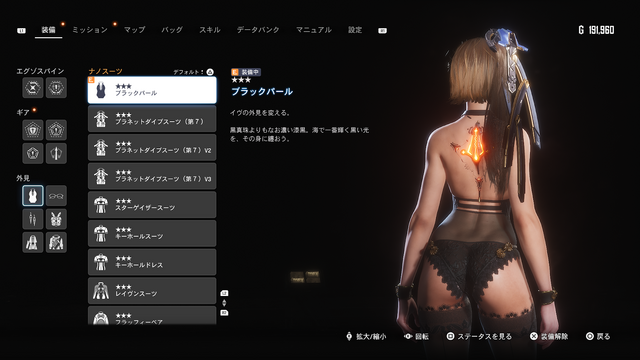Choose プラネットダイブスーツ（第７） without a version suffix
Screen dimensions: 640x360
click(x=152, y=119)
